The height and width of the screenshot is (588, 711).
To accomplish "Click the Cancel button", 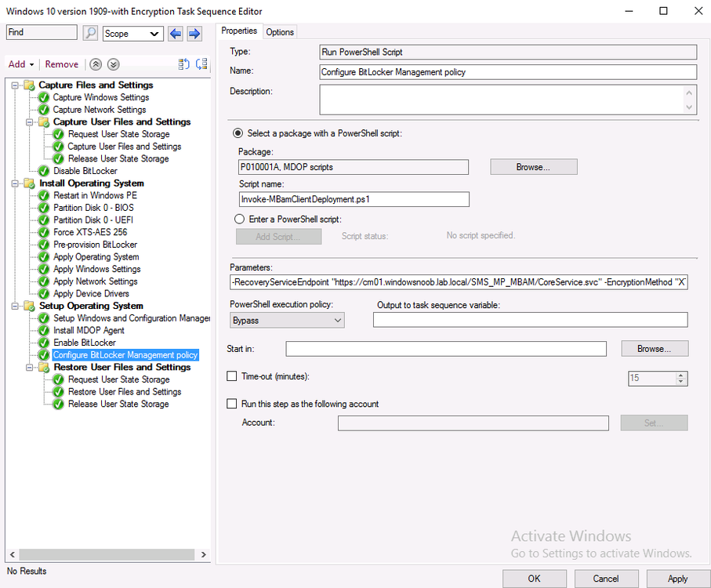I will pyautogui.click(x=606, y=579).
